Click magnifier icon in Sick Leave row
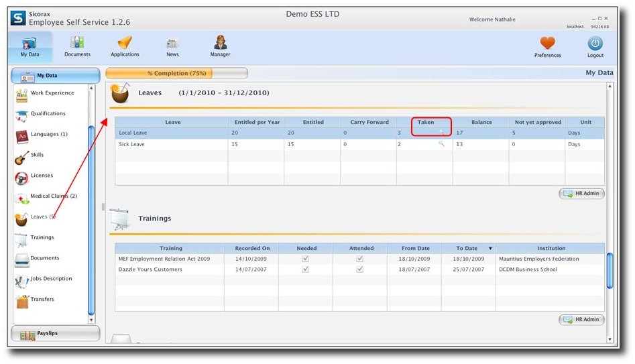The width and height of the screenshot is (635, 364). (441, 144)
